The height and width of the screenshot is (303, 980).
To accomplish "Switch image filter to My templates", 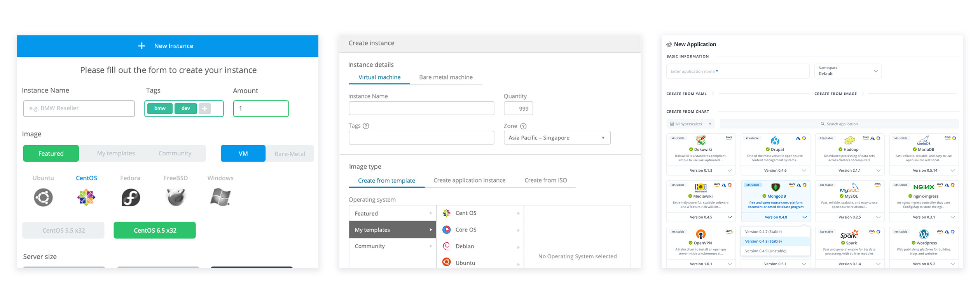I will [116, 153].
